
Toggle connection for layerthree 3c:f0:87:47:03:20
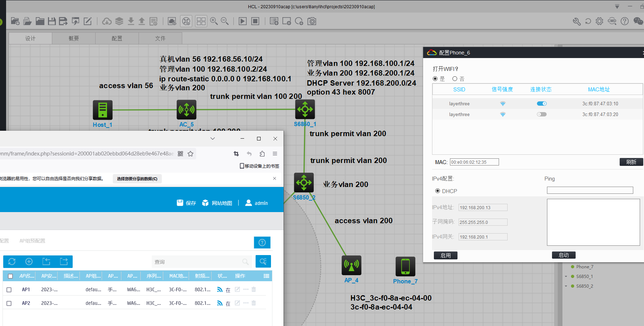click(542, 114)
